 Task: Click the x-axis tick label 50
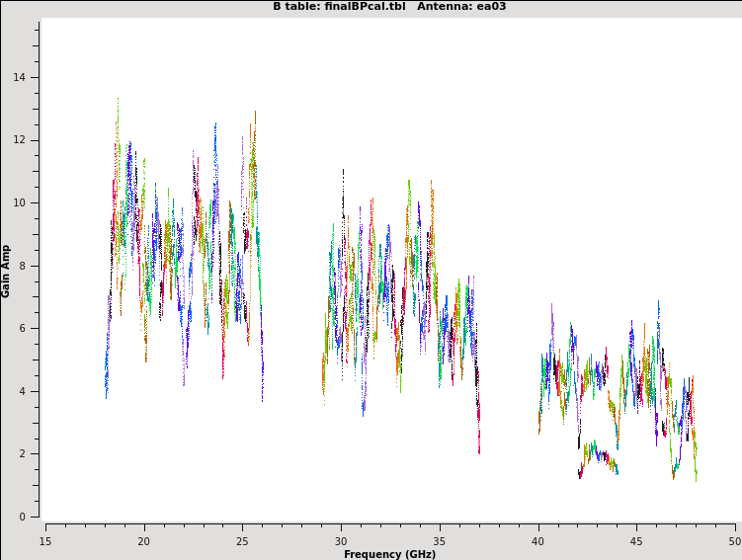click(x=734, y=541)
